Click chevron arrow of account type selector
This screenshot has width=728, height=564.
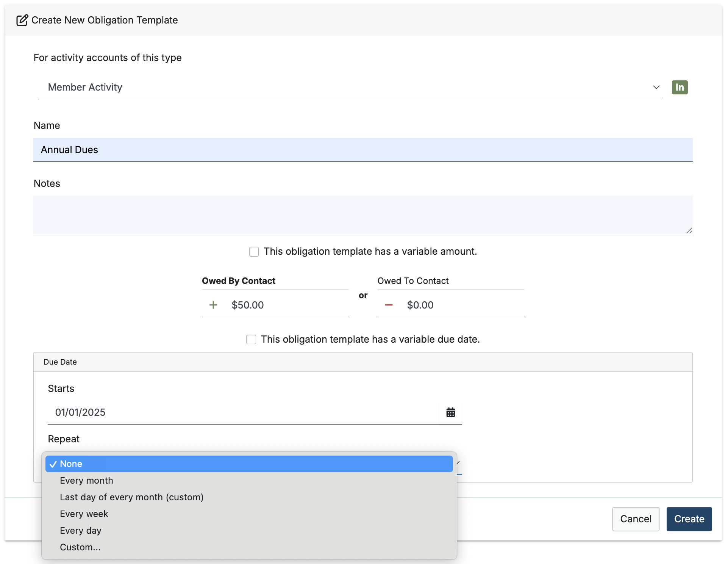click(x=656, y=87)
